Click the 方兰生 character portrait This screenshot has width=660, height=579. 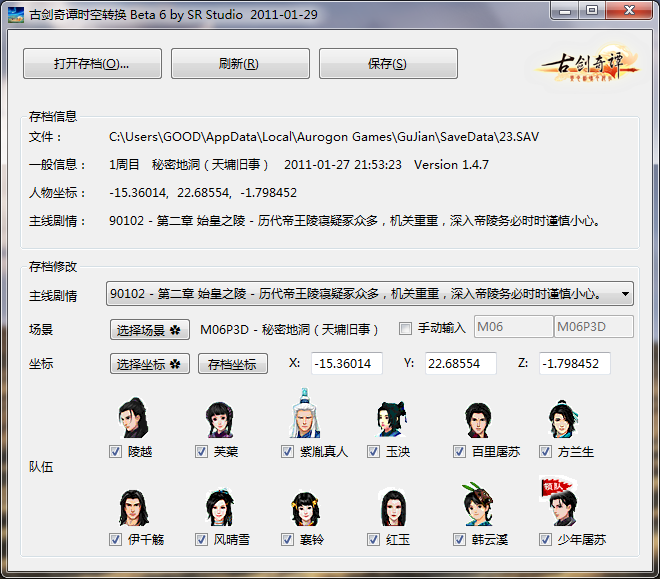pos(563,418)
